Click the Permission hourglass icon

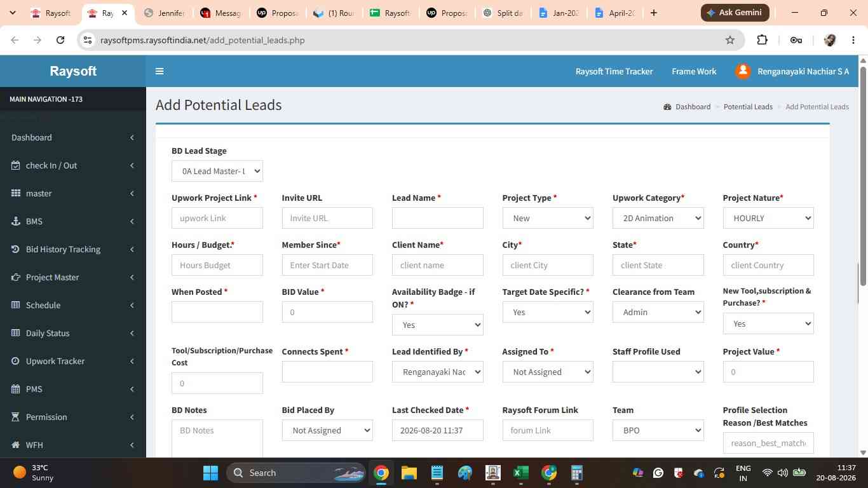pos(16,417)
